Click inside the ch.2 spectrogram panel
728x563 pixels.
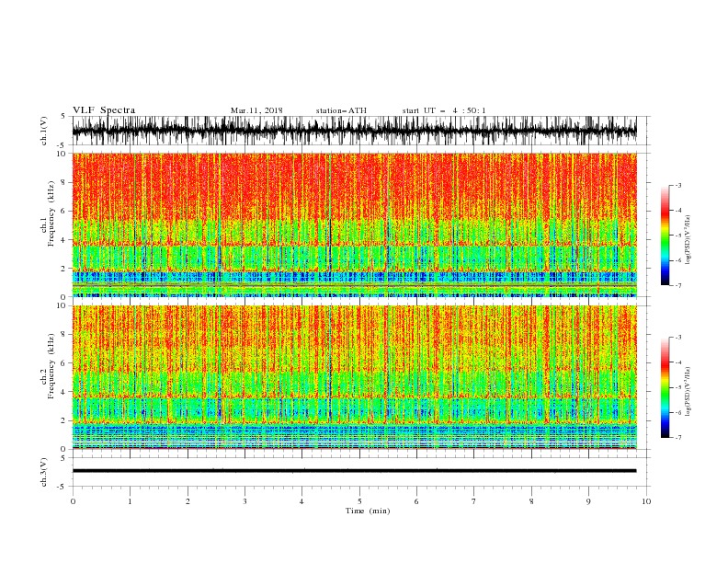click(354, 377)
